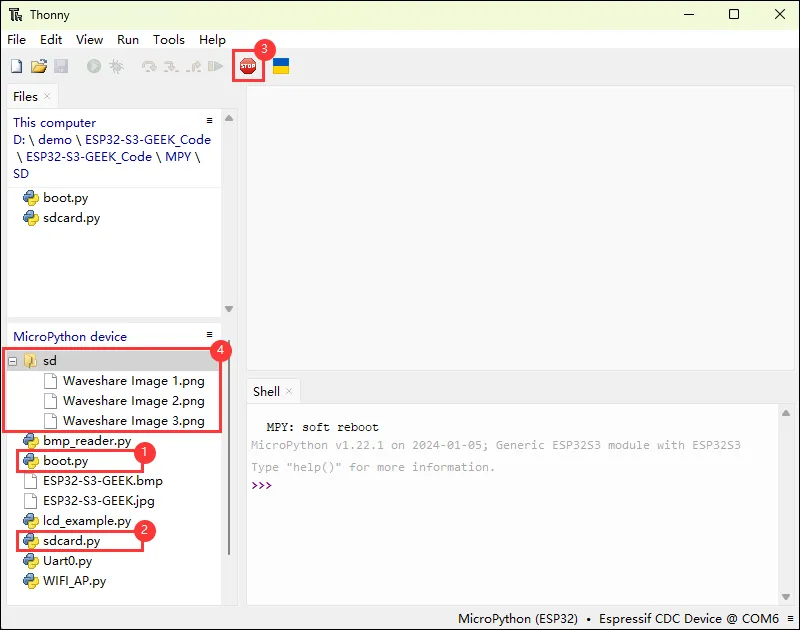Click the red Stop/Restart backend icon
Image resolution: width=800 pixels, height=630 pixels.
pyautogui.click(x=247, y=66)
